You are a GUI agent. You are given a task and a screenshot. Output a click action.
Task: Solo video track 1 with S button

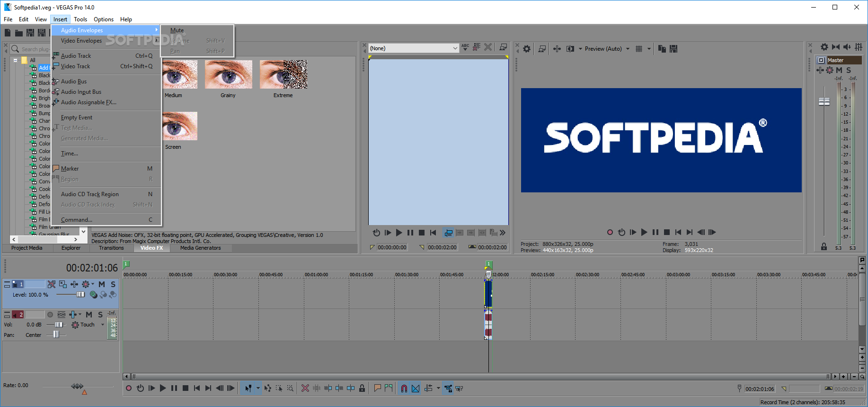113,284
